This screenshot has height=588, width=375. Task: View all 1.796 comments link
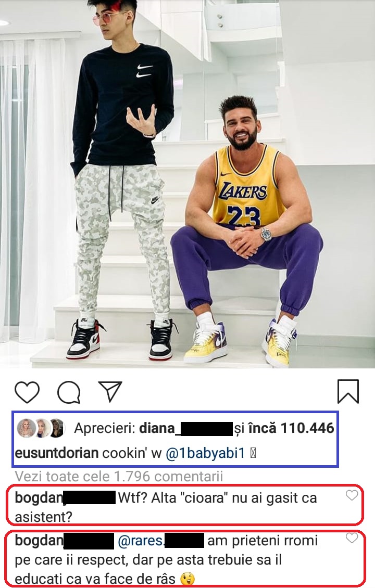click(119, 476)
